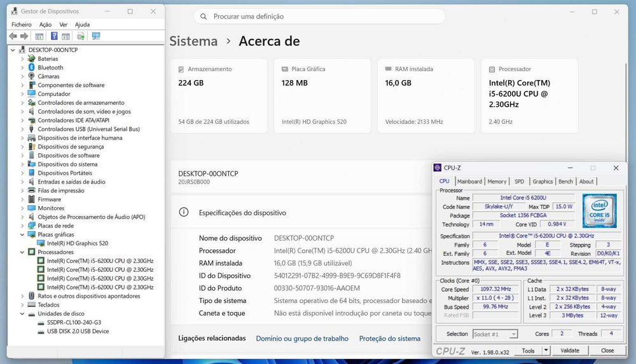Screen dimensions: 636x364
Task: Click the Armazenamento card icon
Action: point(181,69)
